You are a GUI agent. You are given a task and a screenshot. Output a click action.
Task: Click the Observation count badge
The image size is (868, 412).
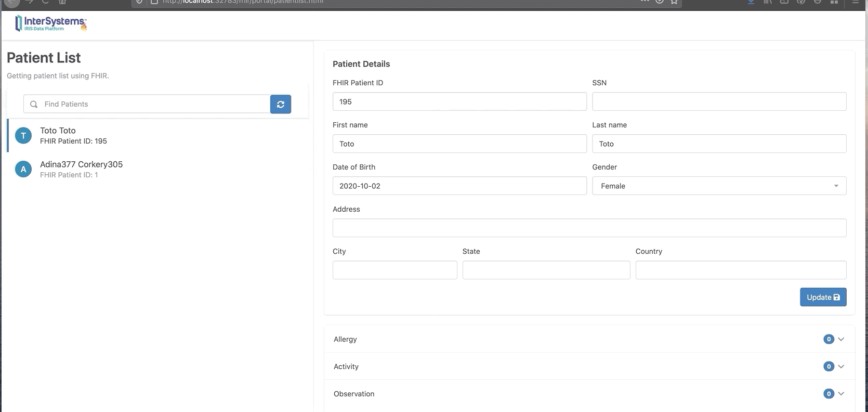828,394
